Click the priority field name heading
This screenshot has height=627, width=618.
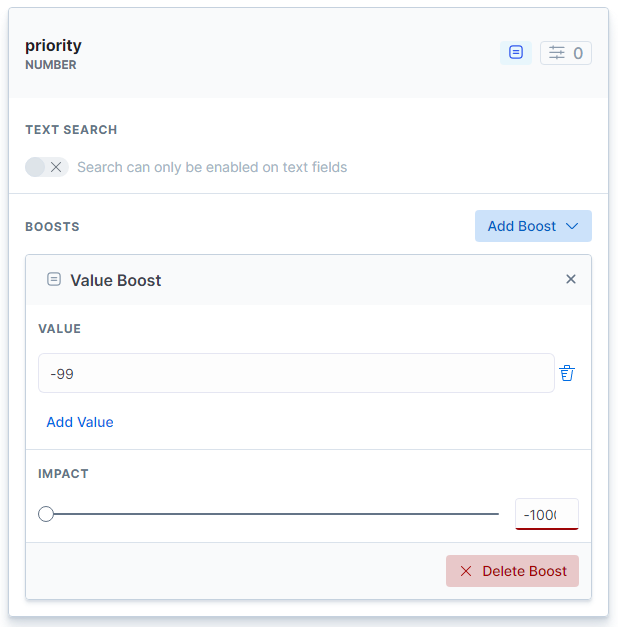tap(54, 45)
